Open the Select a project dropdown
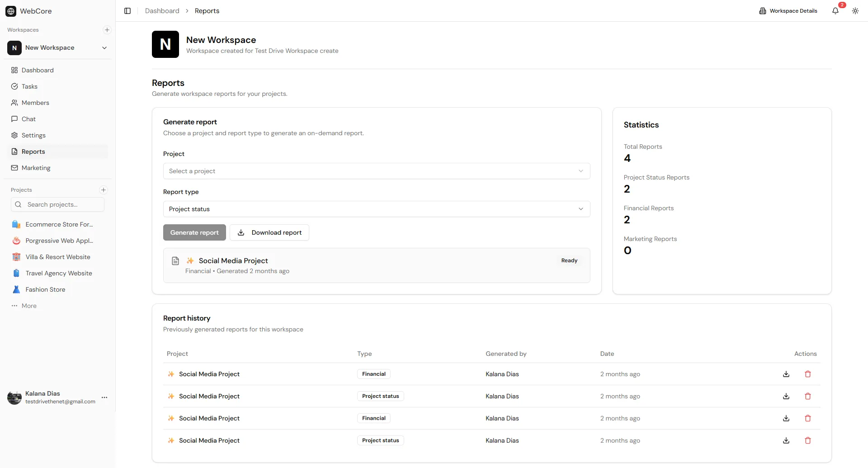Image resolution: width=868 pixels, height=468 pixels. pyautogui.click(x=377, y=171)
